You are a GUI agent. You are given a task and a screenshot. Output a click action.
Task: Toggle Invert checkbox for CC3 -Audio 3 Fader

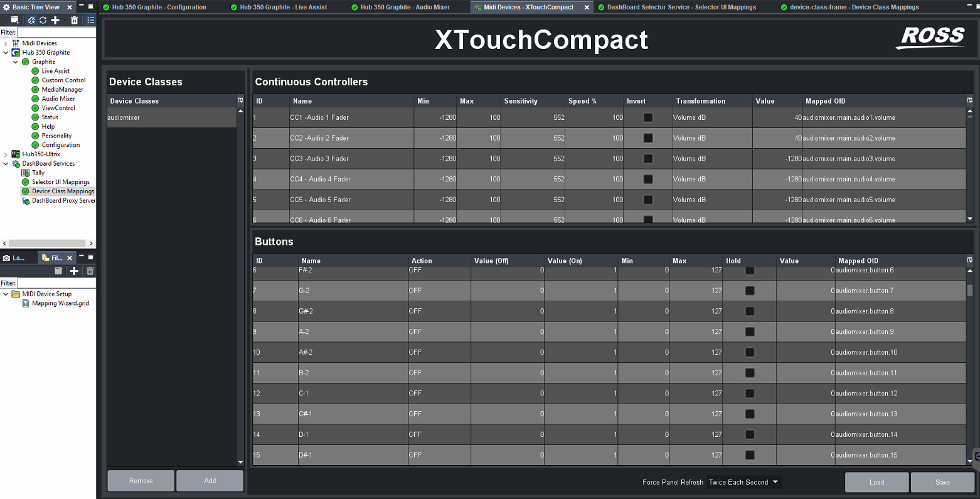pos(648,159)
